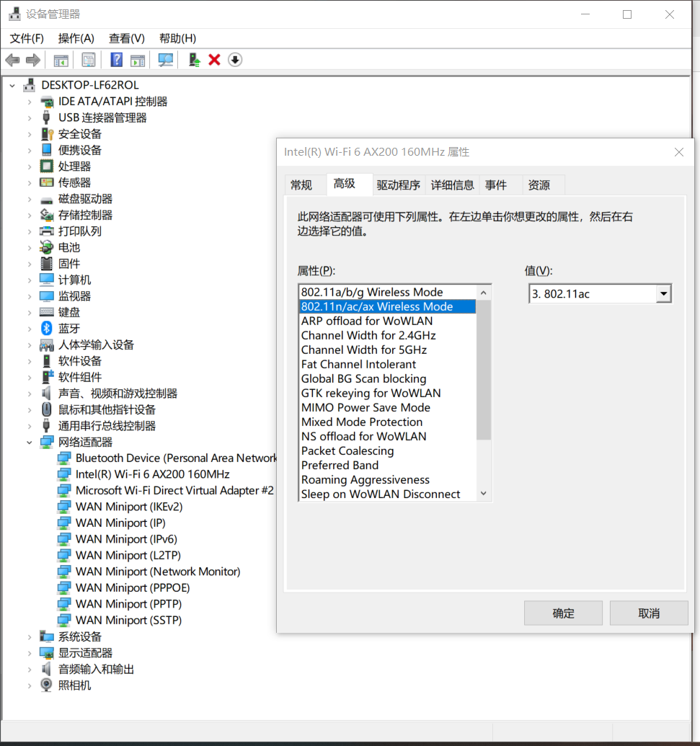Viewport: 700px width, 746px height.
Task: Open the 操作(A) menu
Action: (76, 38)
